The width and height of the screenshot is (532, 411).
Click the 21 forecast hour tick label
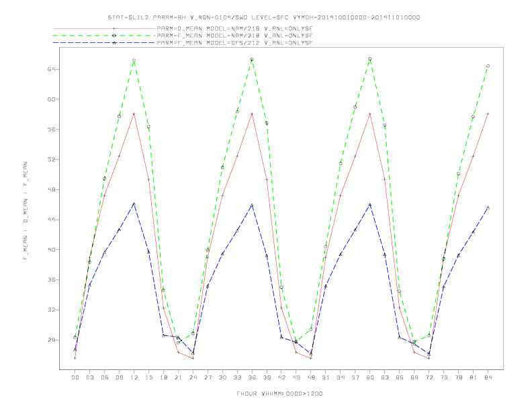click(178, 377)
